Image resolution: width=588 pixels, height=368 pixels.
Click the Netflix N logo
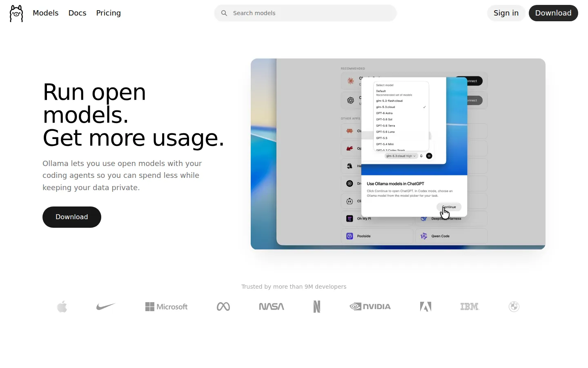click(x=317, y=307)
